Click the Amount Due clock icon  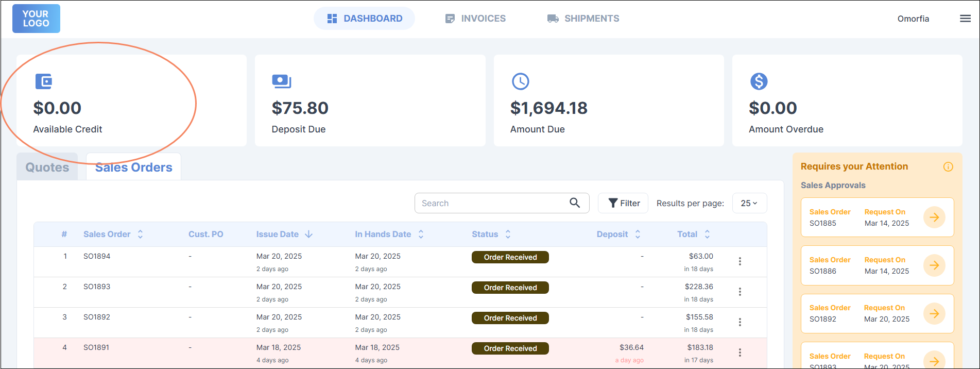[520, 81]
